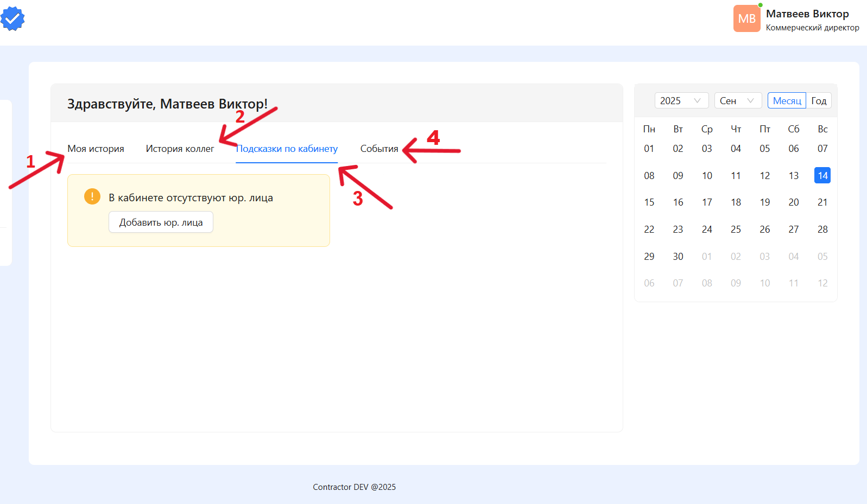The width and height of the screenshot is (867, 504).
Task: Select date 17 in the calendar
Action: pyautogui.click(x=706, y=202)
